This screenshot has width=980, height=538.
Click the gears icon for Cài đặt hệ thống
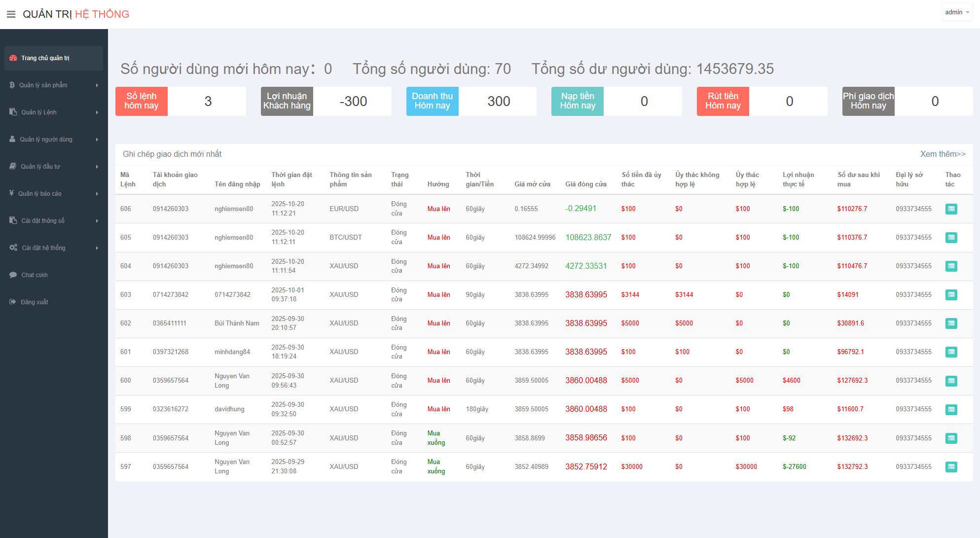[x=13, y=248]
